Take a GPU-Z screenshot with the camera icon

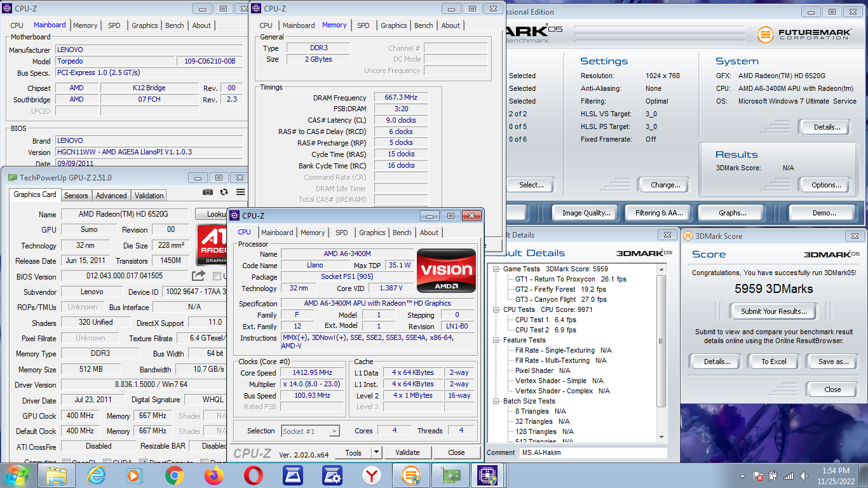coord(207,192)
